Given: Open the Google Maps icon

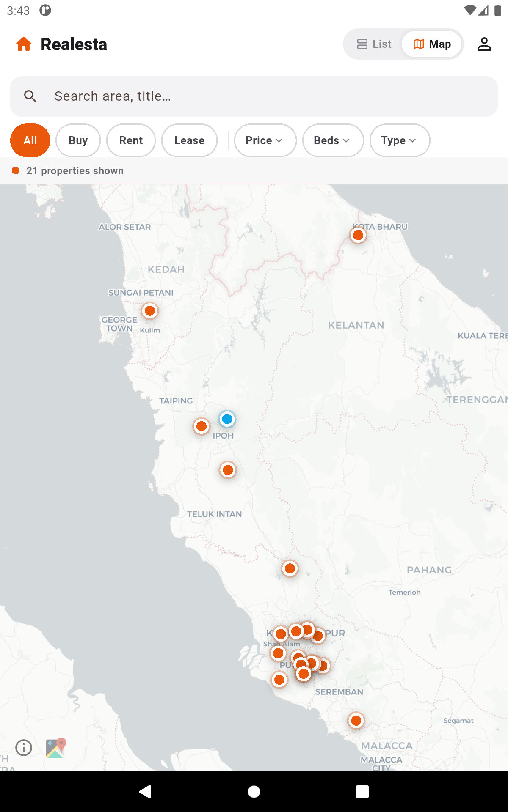Looking at the screenshot, I should pyautogui.click(x=56, y=748).
